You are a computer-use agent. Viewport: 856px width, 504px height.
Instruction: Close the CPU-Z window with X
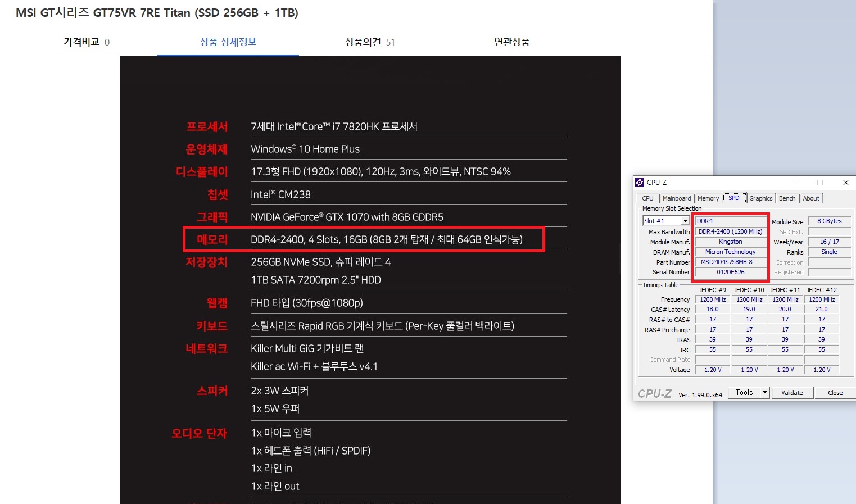point(845,183)
